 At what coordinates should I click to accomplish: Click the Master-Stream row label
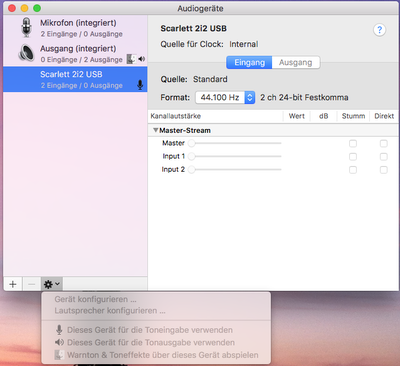(x=185, y=130)
